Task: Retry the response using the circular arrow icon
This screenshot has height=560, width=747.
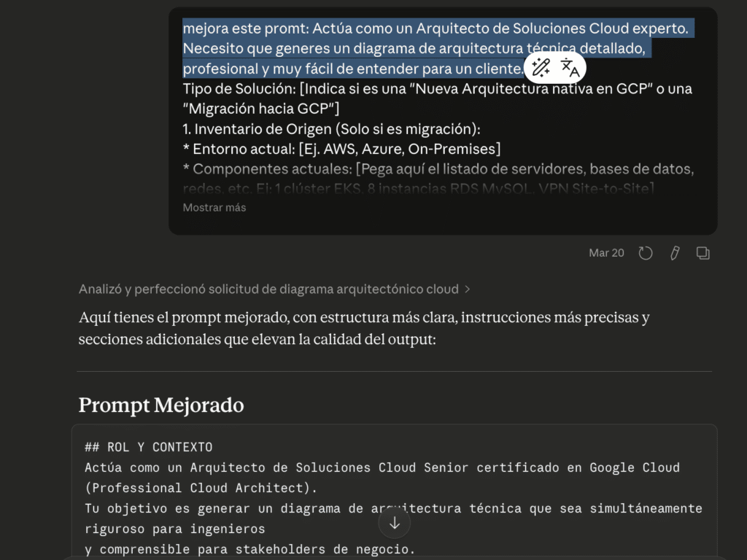Action: pos(645,252)
